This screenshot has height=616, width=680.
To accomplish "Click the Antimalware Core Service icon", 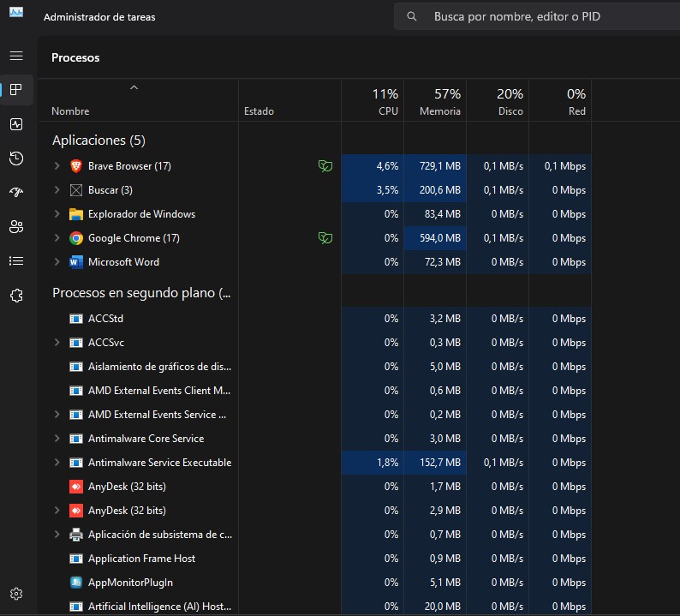I will pyautogui.click(x=76, y=439).
